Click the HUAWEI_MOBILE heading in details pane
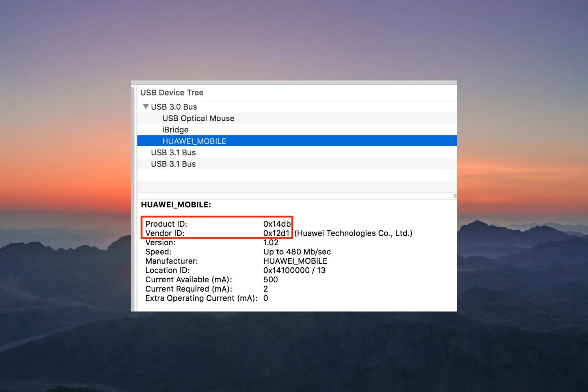The width and height of the screenshot is (588, 392). pyautogui.click(x=176, y=205)
